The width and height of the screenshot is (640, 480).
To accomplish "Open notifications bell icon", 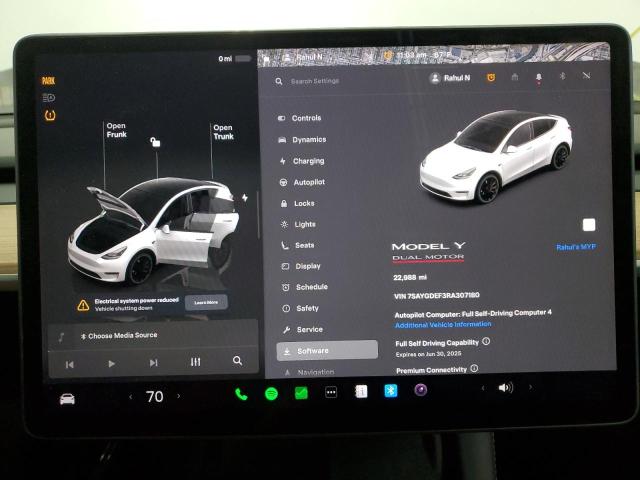I will 539,77.
